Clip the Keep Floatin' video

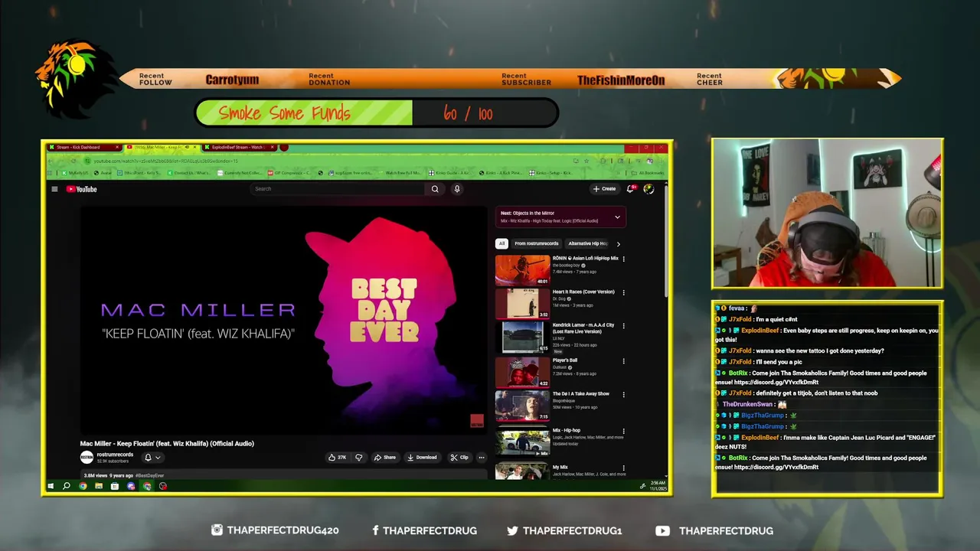[x=459, y=458]
